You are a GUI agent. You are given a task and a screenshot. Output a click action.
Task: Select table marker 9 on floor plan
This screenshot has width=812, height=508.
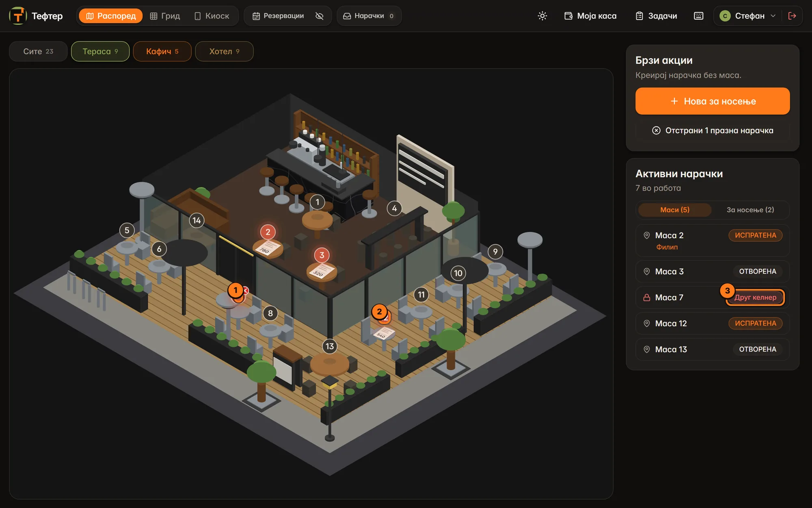[x=495, y=252]
